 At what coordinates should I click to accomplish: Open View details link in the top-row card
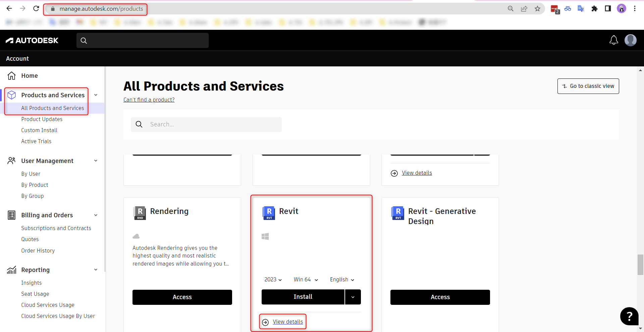coord(417,173)
